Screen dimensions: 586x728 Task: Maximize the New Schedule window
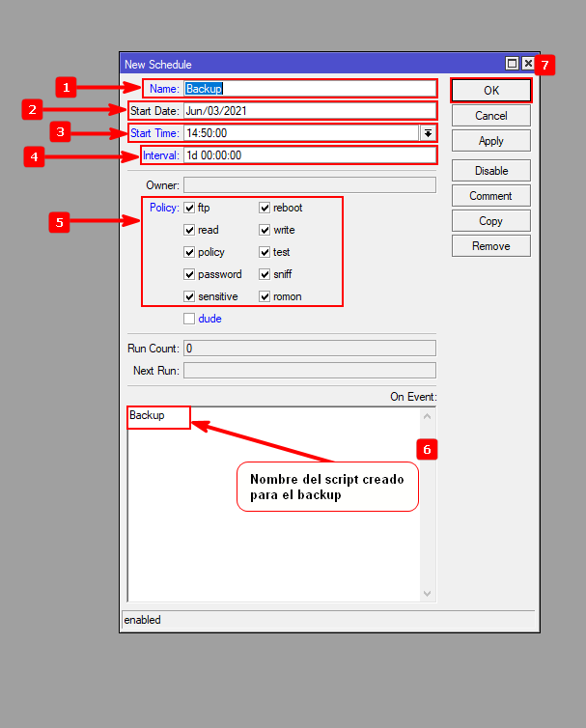pos(512,64)
